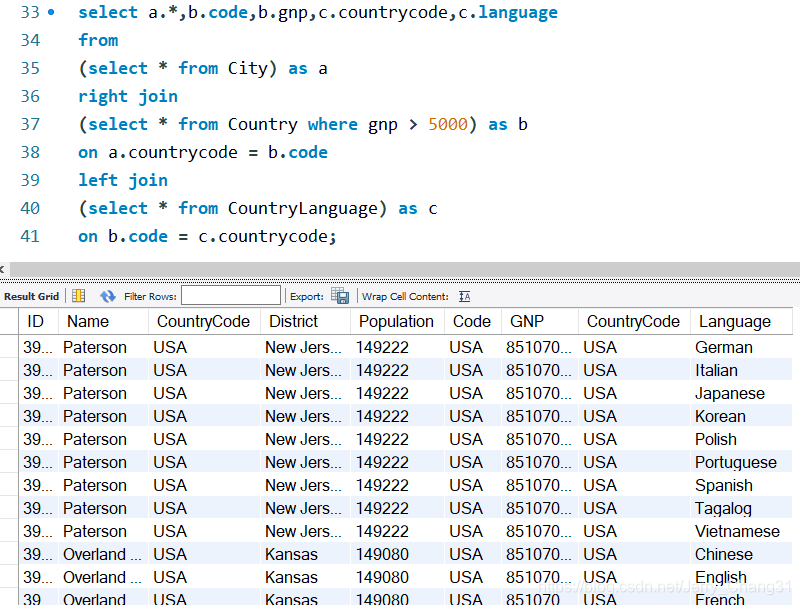Select the Chinese language cell
800x605 pixels.
coord(741,554)
